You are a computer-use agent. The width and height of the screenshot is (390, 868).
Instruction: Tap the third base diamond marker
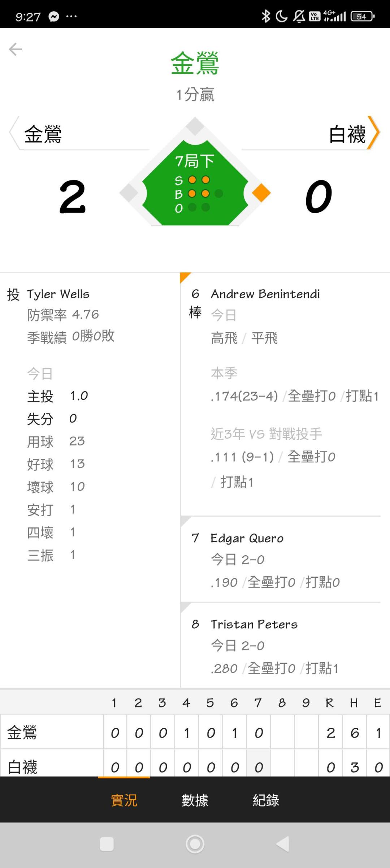129,193
